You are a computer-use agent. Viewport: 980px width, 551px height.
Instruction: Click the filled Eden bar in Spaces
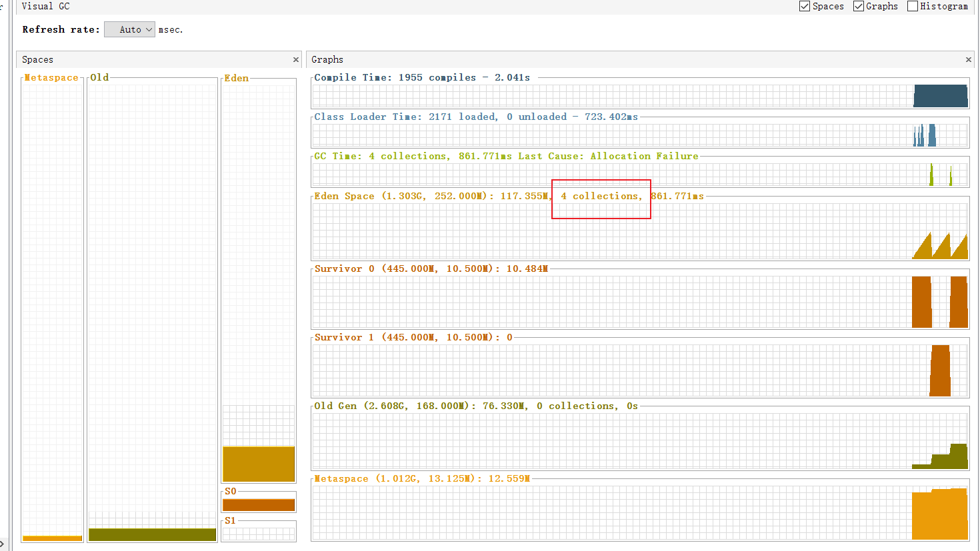coord(259,464)
